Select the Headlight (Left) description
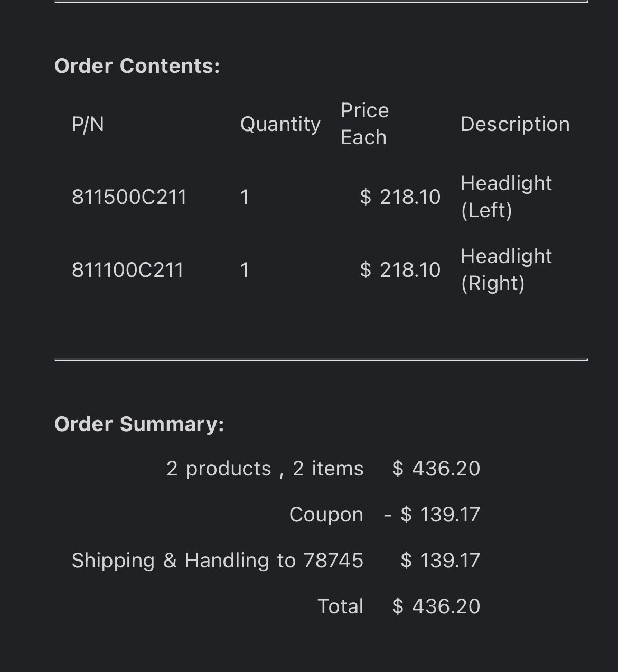The width and height of the screenshot is (618, 672). 506,197
